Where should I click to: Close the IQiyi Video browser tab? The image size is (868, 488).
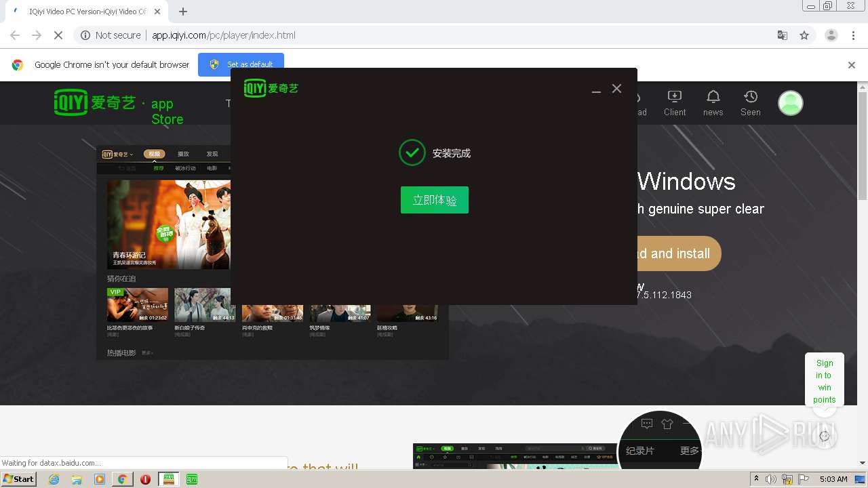(157, 12)
